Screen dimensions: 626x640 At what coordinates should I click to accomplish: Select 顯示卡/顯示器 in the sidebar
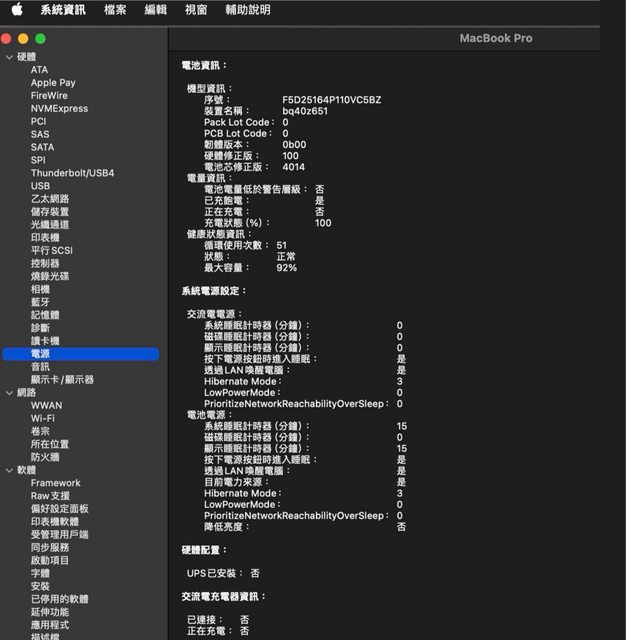tap(62, 380)
